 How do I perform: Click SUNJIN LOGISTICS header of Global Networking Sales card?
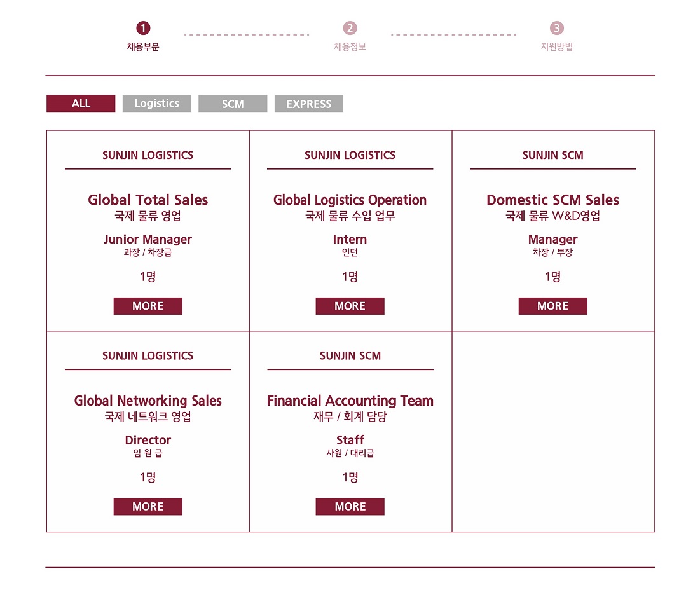coord(148,356)
